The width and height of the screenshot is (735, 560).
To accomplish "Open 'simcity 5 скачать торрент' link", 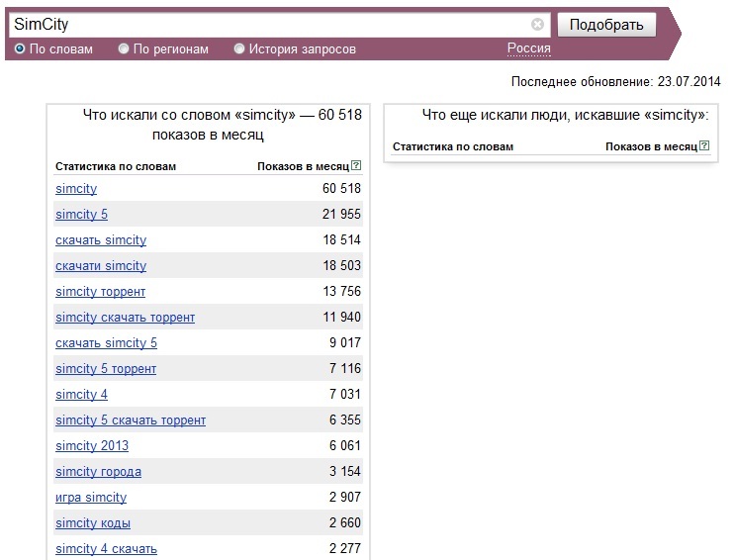I will coord(131,420).
